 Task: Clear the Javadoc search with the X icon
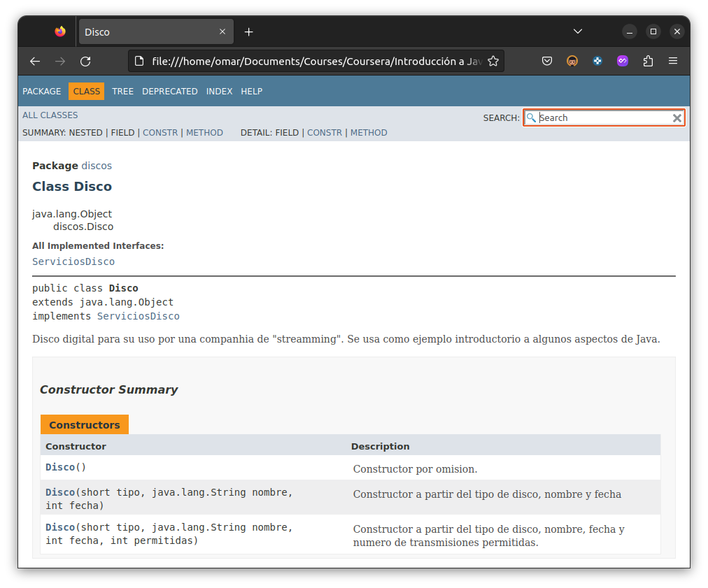pos(677,117)
